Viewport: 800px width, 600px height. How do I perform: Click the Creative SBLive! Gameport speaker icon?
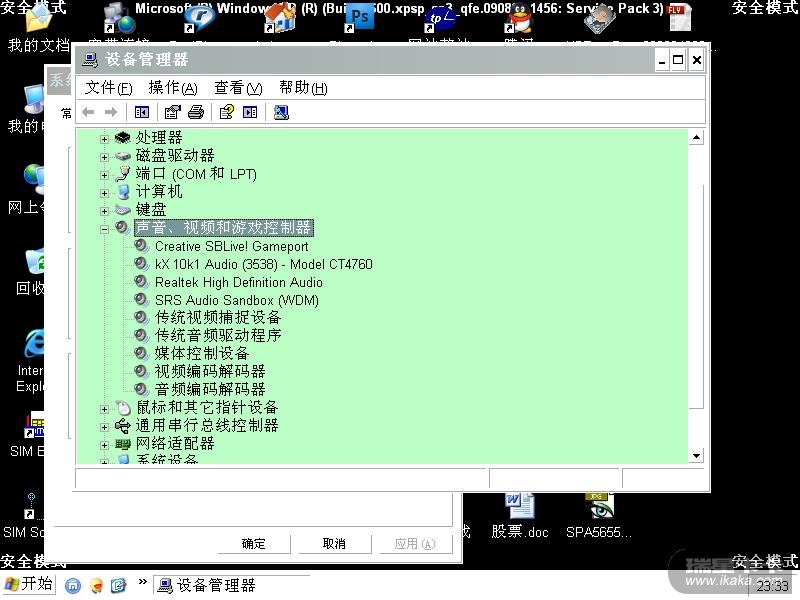(x=141, y=246)
